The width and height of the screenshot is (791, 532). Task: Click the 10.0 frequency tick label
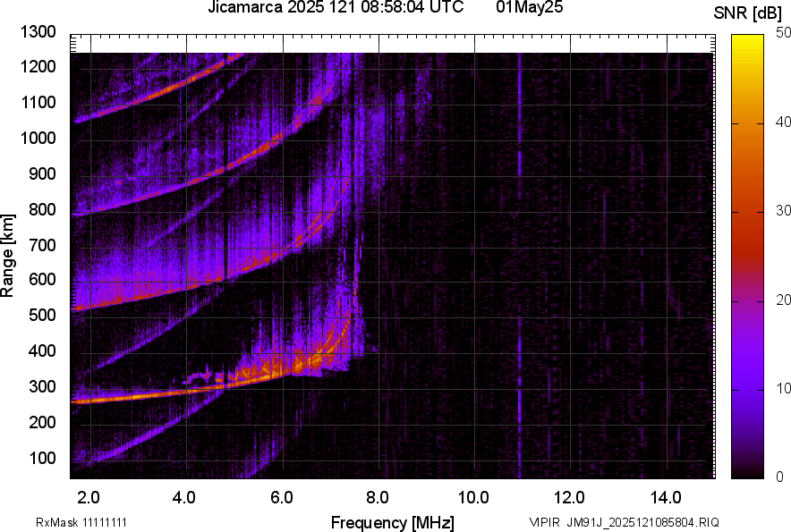[x=473, y=498]
